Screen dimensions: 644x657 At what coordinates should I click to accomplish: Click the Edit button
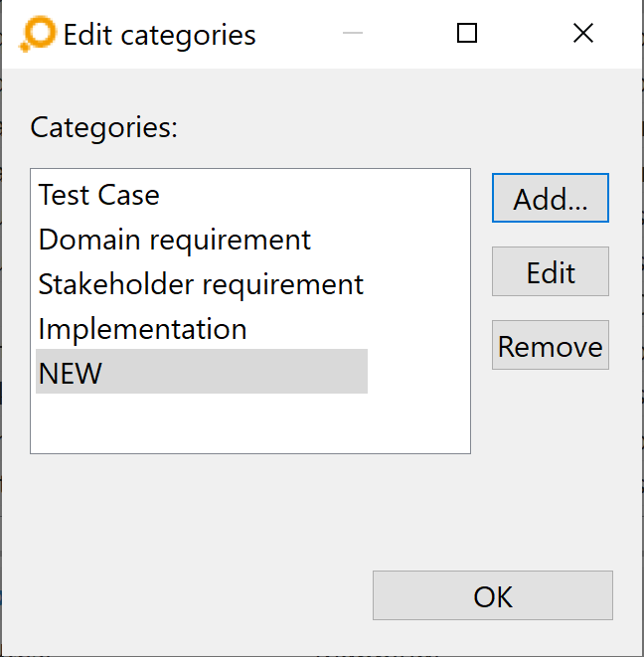pos(551,271)
